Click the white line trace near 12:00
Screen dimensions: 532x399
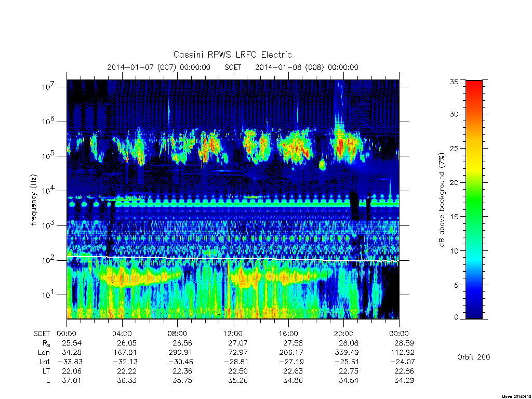pos(233,259)
